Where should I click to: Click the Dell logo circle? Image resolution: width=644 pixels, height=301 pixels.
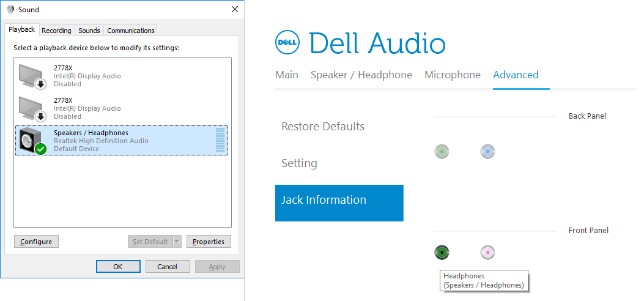pos(287,42)
